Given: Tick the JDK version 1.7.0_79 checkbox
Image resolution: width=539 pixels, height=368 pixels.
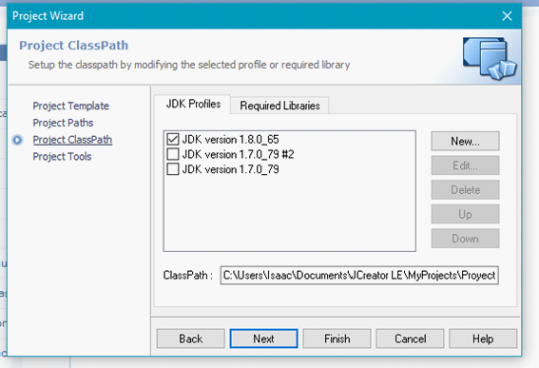Looking at the screenshot, I should click(x=173, y=169).
